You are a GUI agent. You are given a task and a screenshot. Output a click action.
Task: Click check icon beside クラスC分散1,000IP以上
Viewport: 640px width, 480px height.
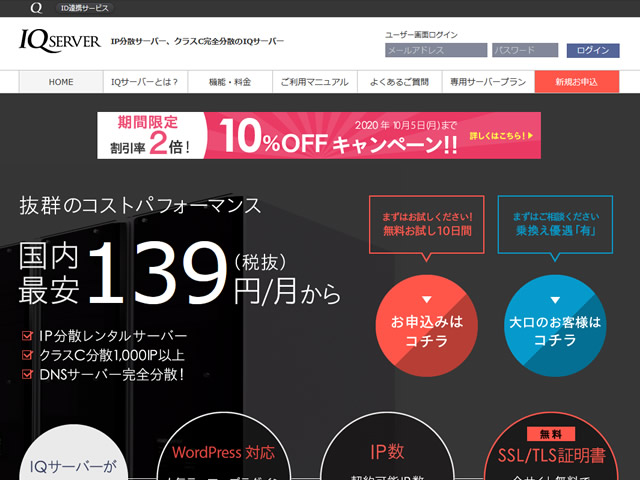27,355
